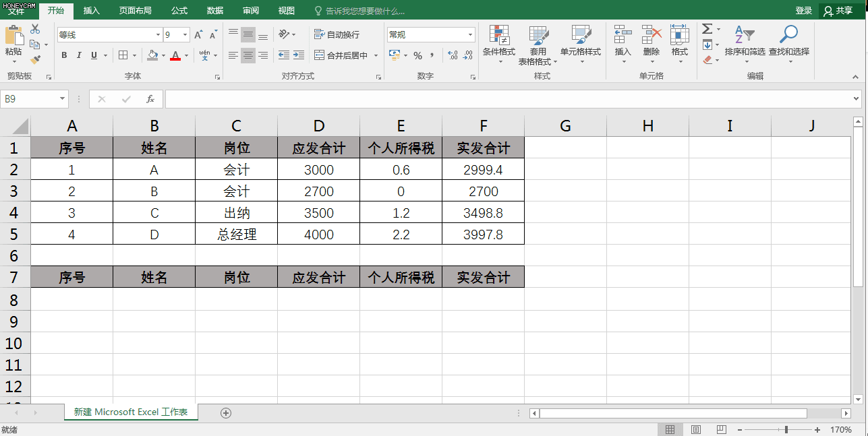Switch to the 公式 Formulas tab
The height and width of the screenshot is (436, 868).
[x=179, y=11]
